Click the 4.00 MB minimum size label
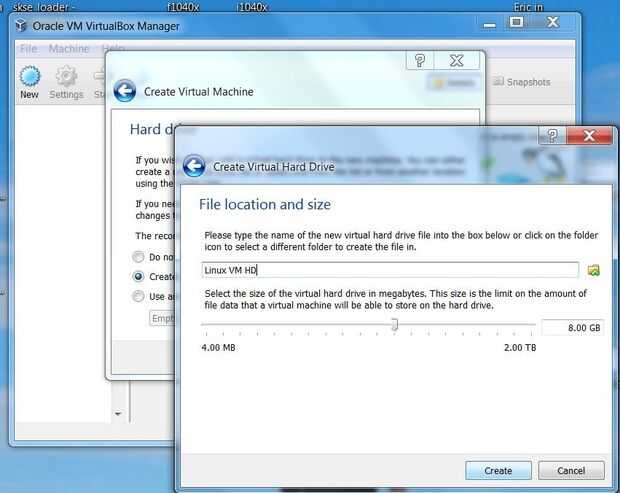The image size is (620, 493). [x=218, y=348]
